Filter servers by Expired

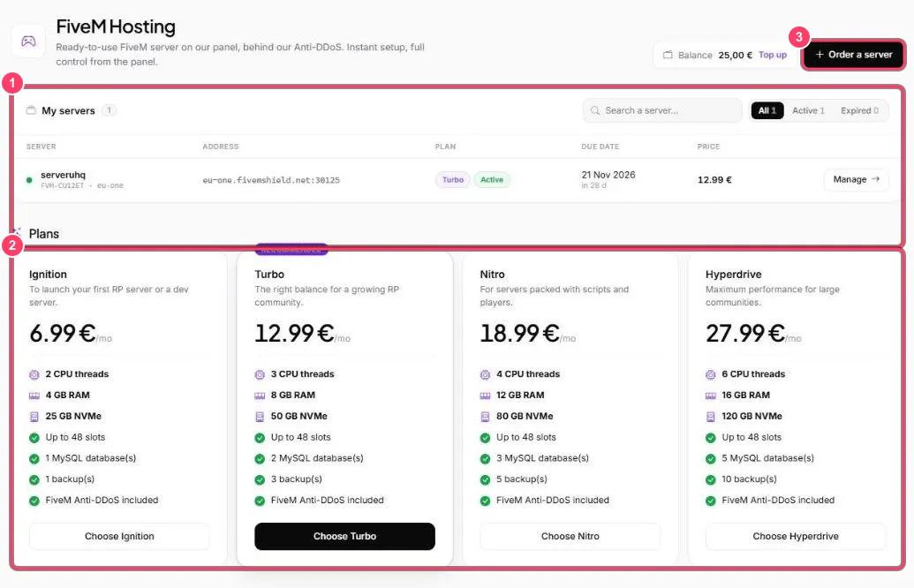[859, 110]
